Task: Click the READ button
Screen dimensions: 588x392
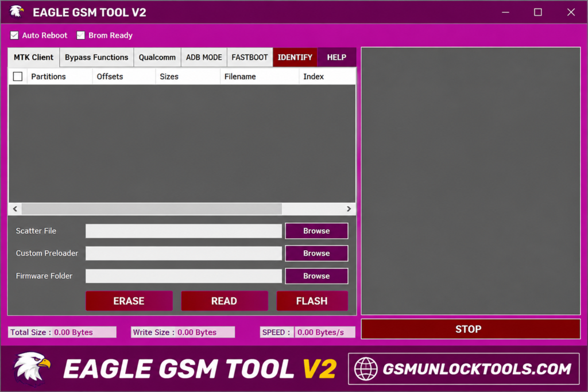Action: [225, 301]
